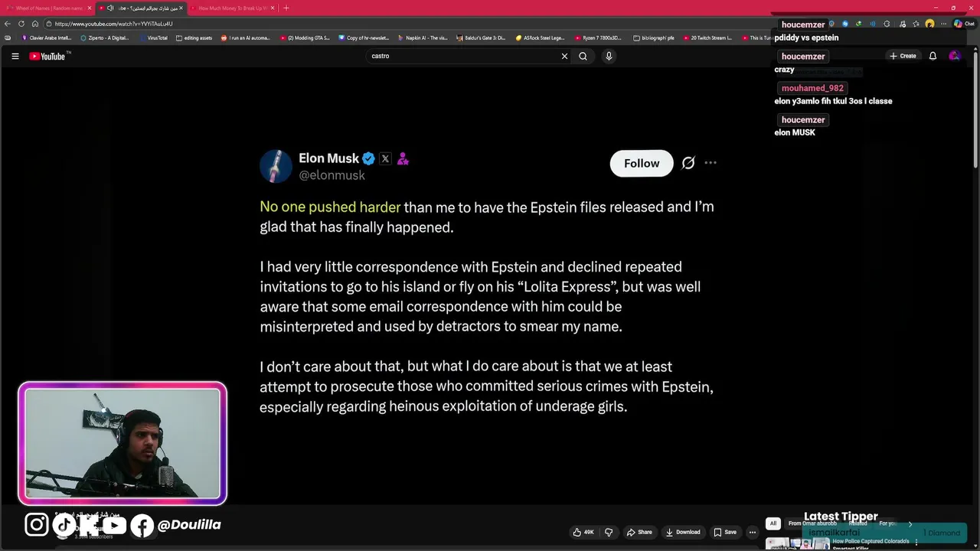Select the 'All' filter chip
The image size is (980, 551).
[773, 523]
